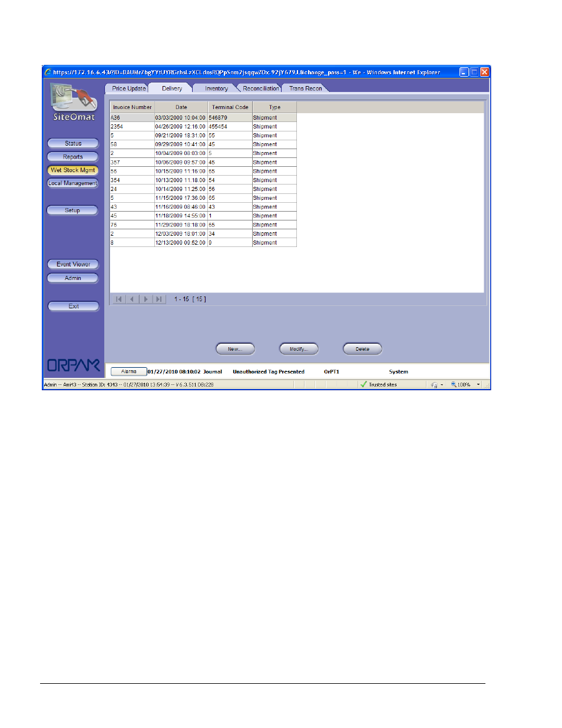Switch to the Trans Recon tab

[305, 88]
